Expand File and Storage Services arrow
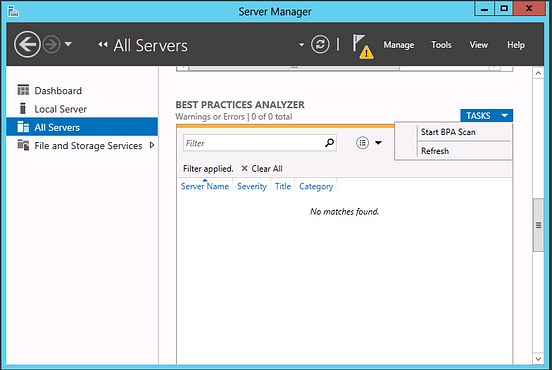This screenshot has width=552, height=370. 152,145
